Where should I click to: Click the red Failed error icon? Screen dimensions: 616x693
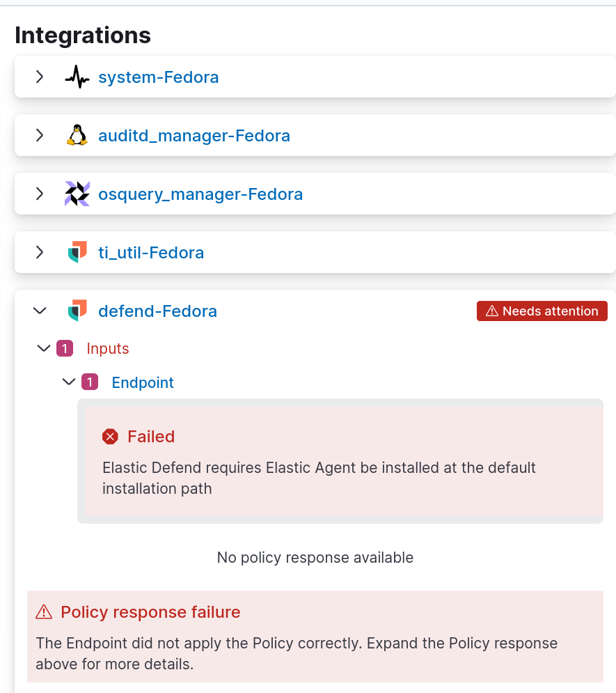[x=110, y=437]
